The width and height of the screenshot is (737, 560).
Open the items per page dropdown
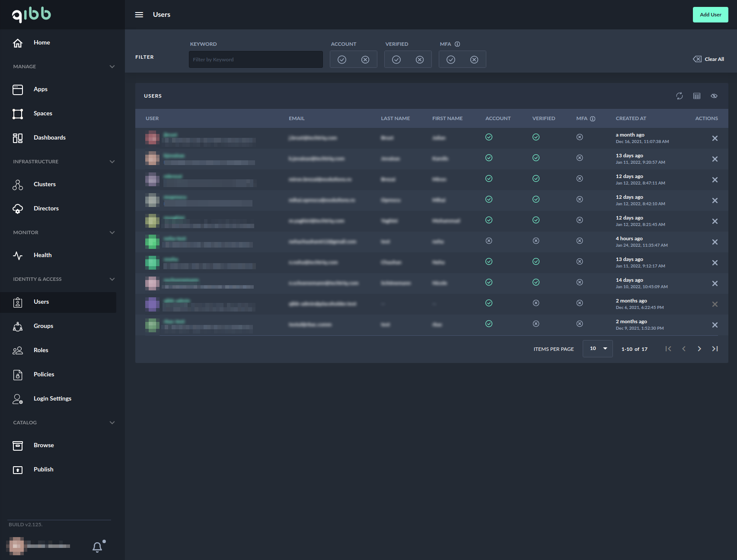[597, 349]
